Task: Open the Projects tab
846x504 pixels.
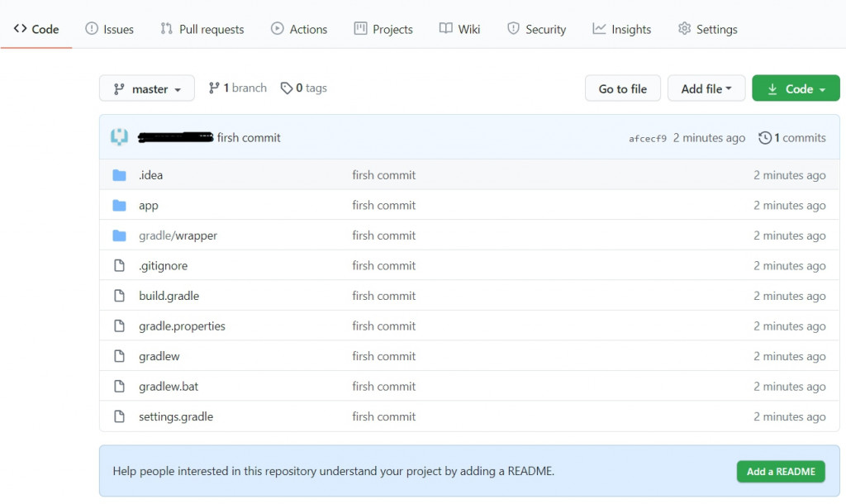Action: tap(383, 29)
